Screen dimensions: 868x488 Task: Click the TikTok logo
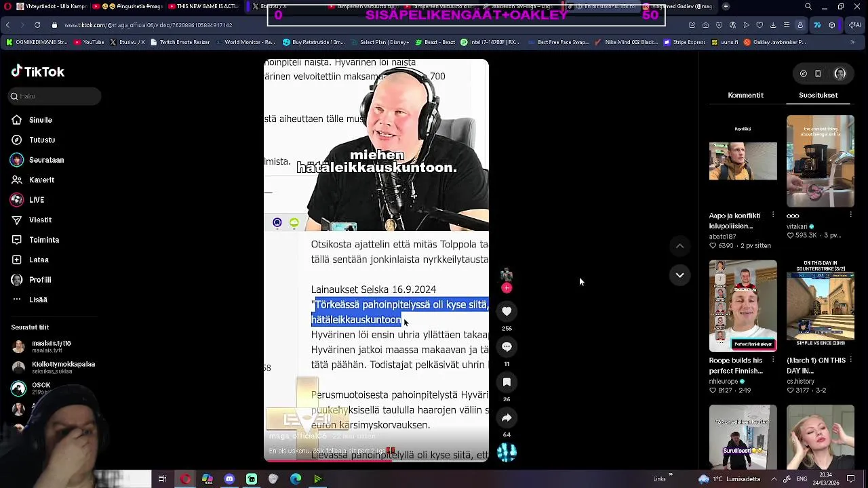coord(38,71)
